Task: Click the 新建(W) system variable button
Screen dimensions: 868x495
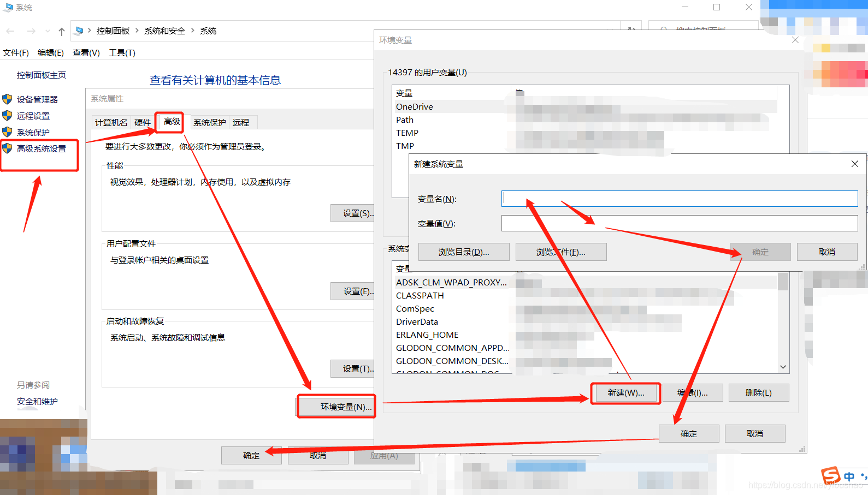Action: click(626, 393)
